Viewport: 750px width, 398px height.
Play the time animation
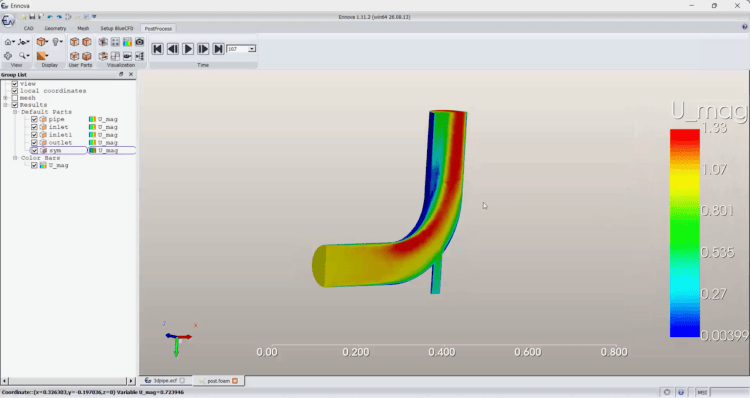[x=188, y=49]
